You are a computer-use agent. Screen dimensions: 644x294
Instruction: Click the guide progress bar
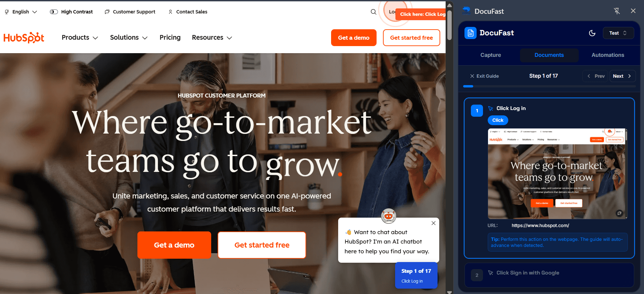point(549,86)
